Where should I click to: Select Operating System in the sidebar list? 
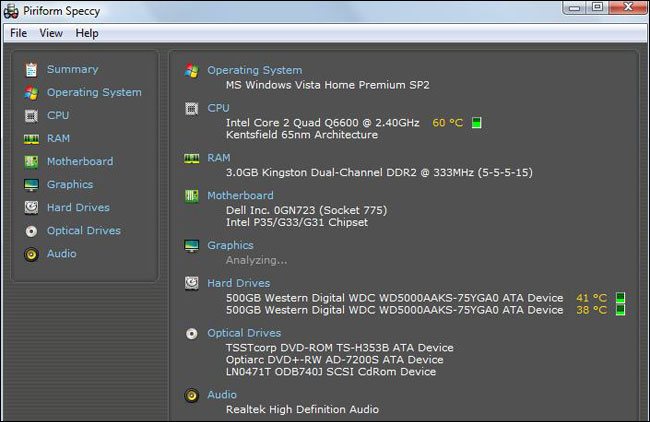[x=94, y=93]
